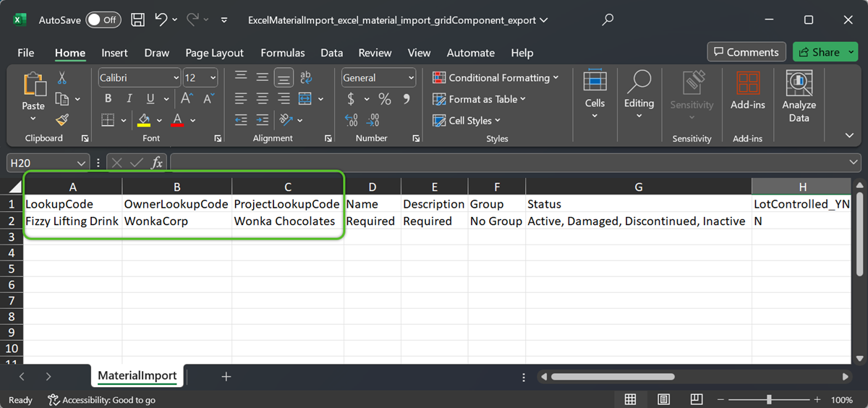This screenshot has height=408, width=868.
Task: Switch to Page Layout view
Action: [x=663, y=399]
